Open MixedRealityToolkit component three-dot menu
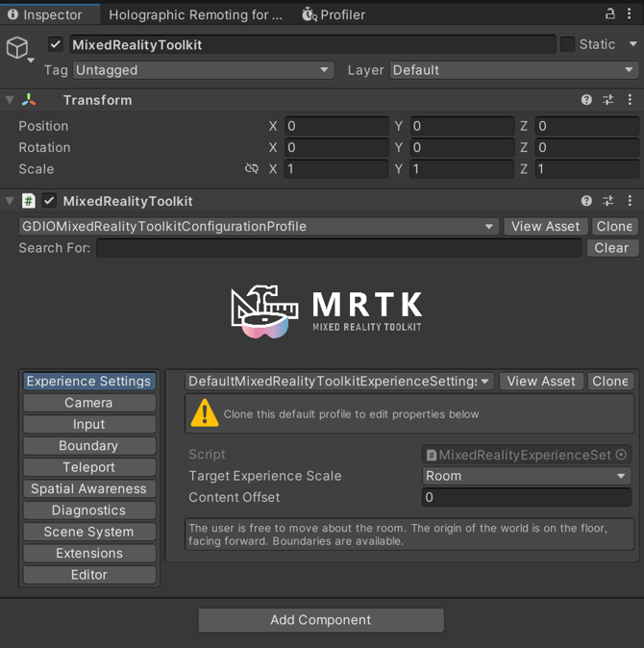 click(x=630, y=201)
